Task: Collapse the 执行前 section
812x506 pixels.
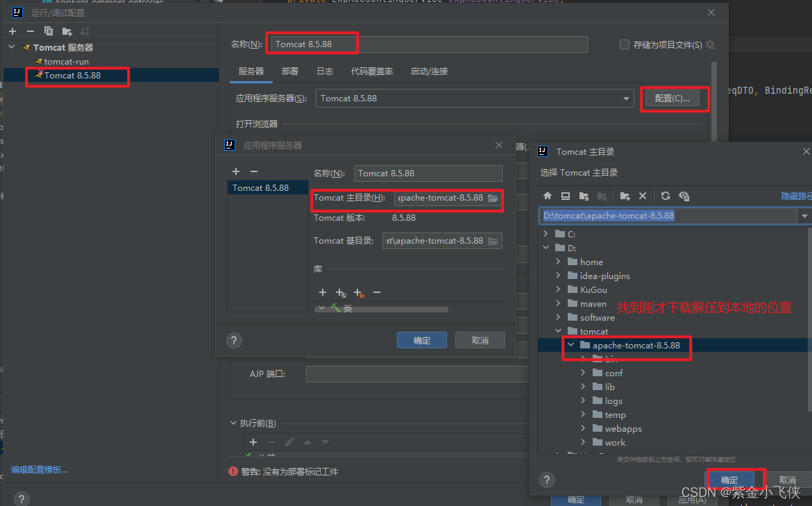Action: pyautogui.click(x=233, y=423)
